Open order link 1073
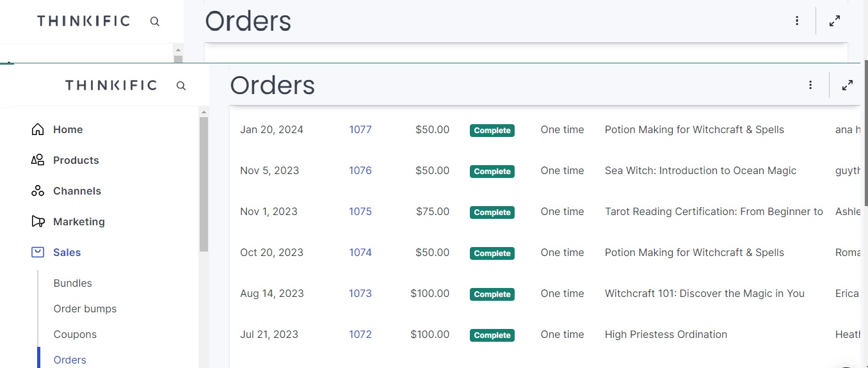This screenshot has width=868, height=368. tap(360, 293)
